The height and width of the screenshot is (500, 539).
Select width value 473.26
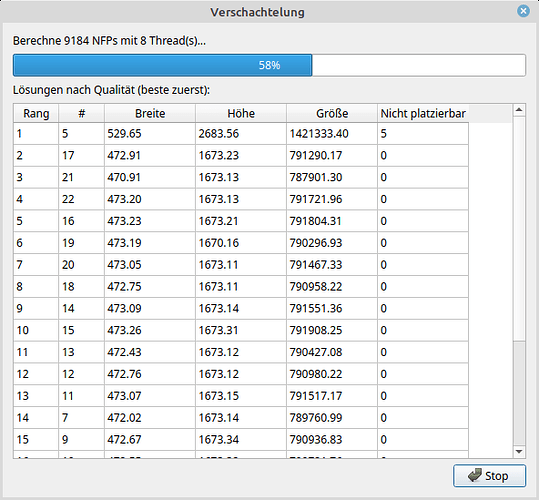pos(150,330)
